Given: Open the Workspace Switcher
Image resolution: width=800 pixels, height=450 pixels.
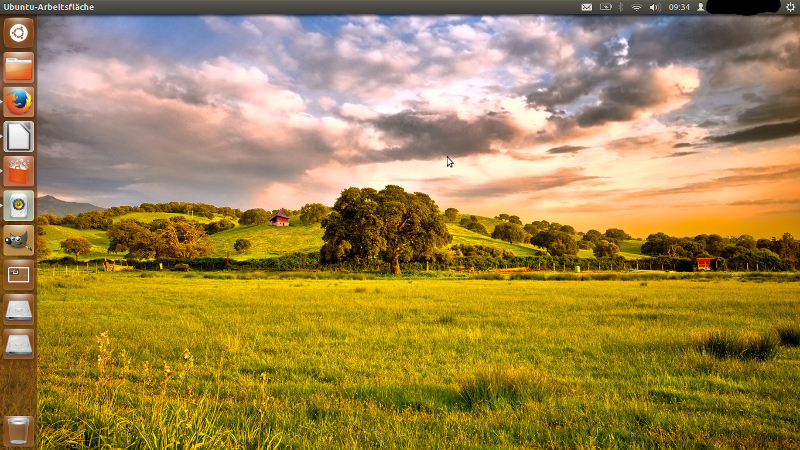Looking at the screenshot, I should (x=19, y=275).
